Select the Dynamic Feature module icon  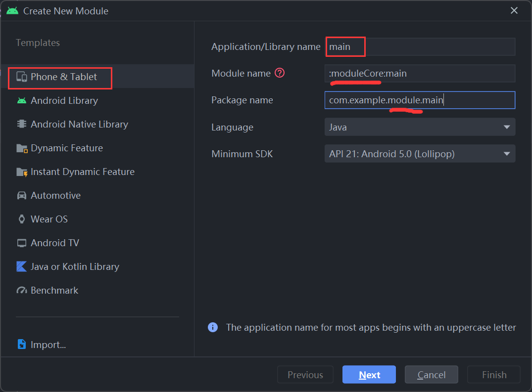21,148
